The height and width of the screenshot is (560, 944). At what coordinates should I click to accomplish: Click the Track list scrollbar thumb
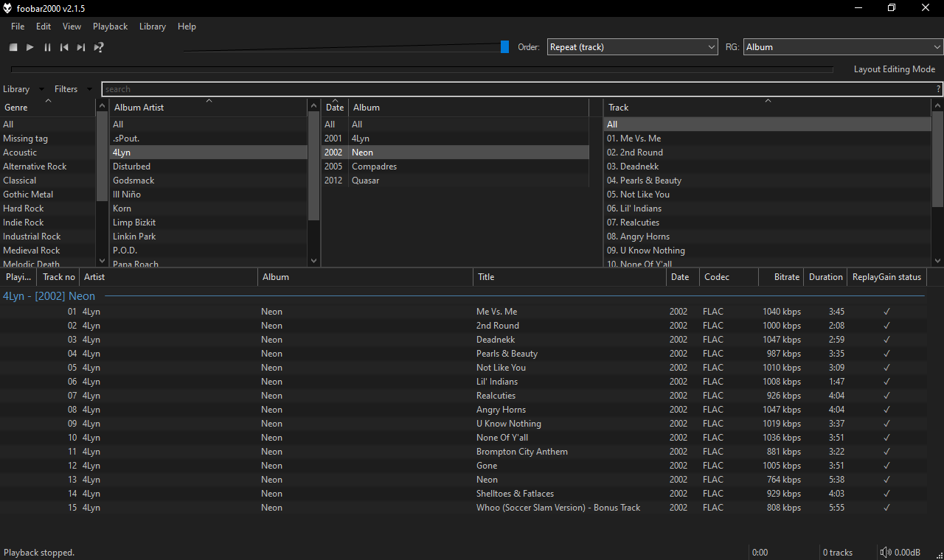coord(937,158)
